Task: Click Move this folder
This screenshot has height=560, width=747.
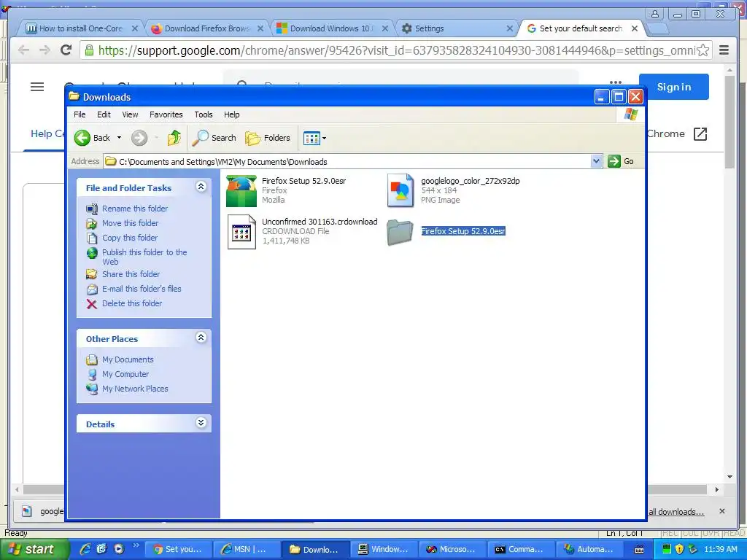Action: tap(130, 223)
